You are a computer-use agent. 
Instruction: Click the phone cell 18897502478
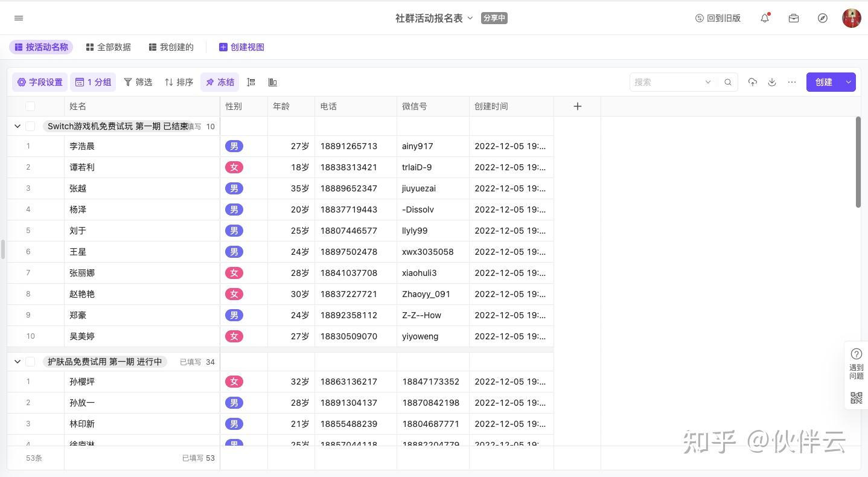pyautogui.click(x=356, y=252)
